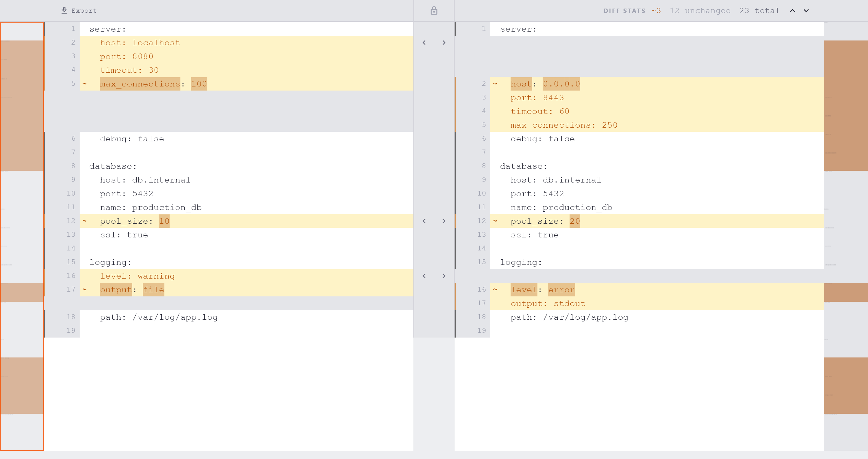Click 'port: 8080' in left pane

(127, 56)
